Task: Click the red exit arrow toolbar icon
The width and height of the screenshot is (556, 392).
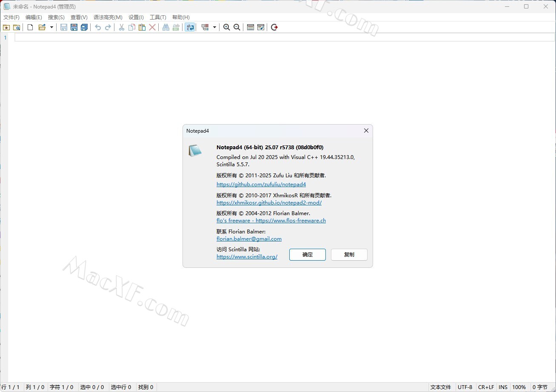Action: (274, 27)
